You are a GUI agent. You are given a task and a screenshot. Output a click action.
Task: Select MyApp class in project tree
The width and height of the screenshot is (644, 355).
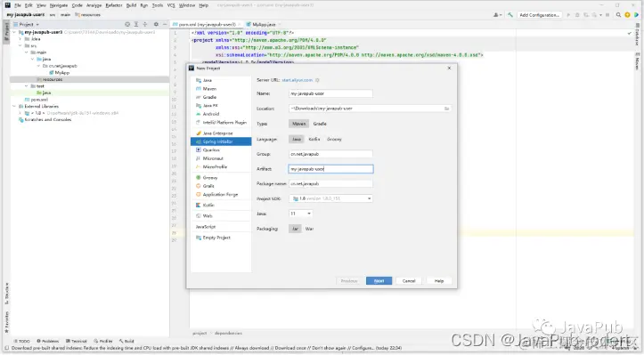pos(60,73)
